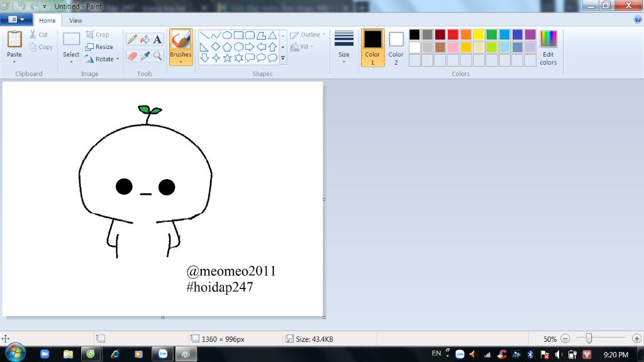This screenshot has height=362, width=644.
Task: Choose the Polygon shape
Action: pyautogui.click(x=261, y=36)
